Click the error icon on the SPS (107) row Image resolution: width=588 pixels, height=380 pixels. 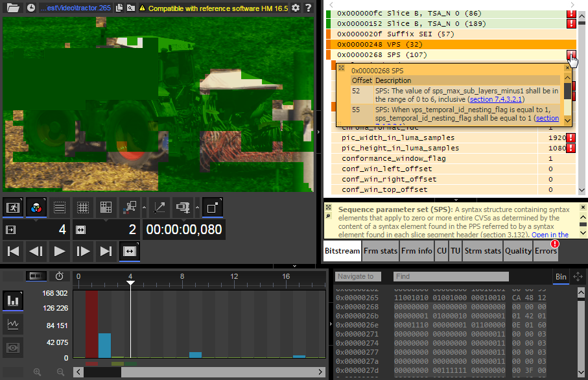click(571, 54)
